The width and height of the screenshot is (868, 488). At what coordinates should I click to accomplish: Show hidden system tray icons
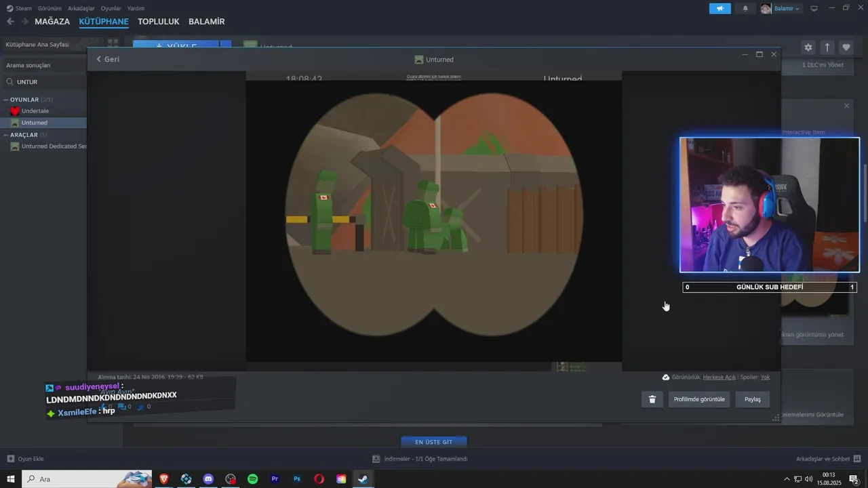787,479
